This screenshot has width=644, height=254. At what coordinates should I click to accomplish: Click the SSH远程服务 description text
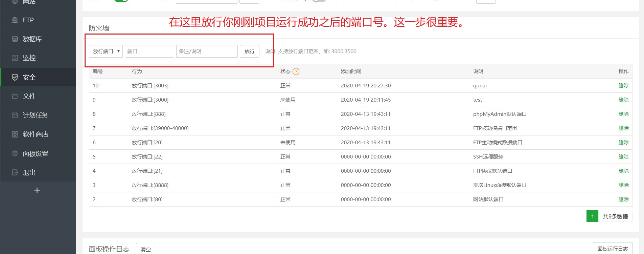[488, 157]
